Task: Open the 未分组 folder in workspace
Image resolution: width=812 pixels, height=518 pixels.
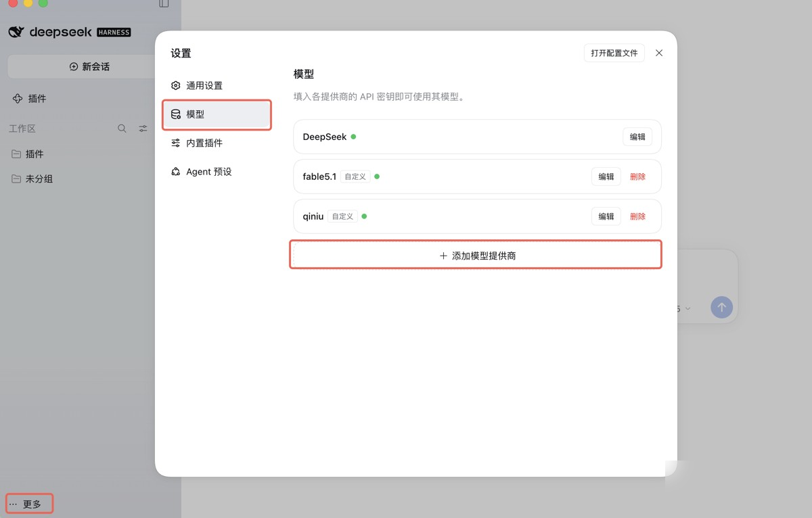Action: tap(32, 179)
